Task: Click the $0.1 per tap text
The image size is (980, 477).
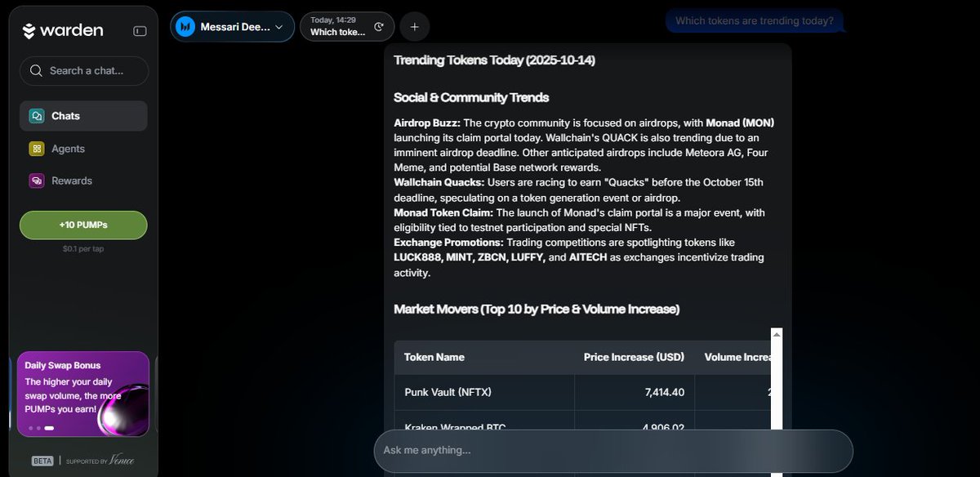Action: [83, 248]
